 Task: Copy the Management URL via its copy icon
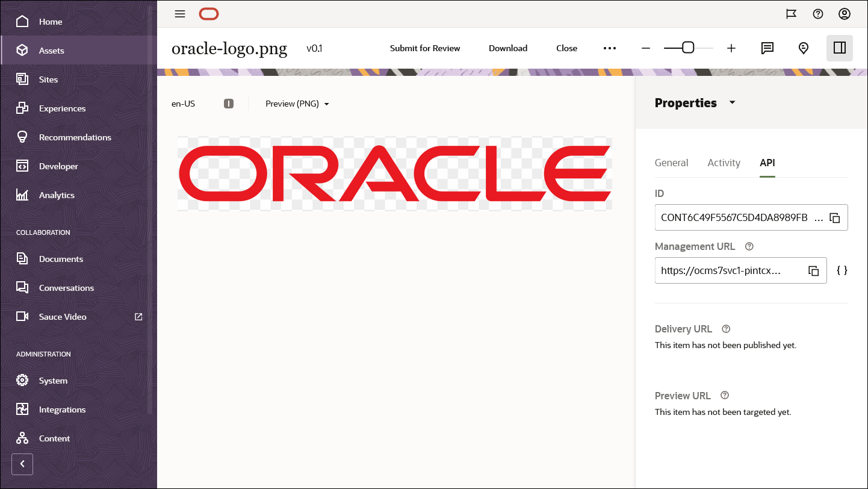pos(814,270)
